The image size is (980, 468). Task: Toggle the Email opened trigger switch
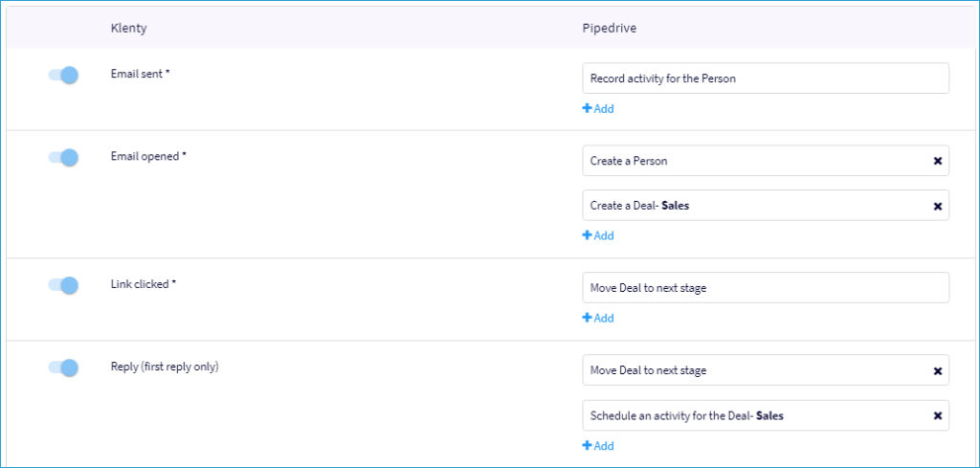coord(63,158)
